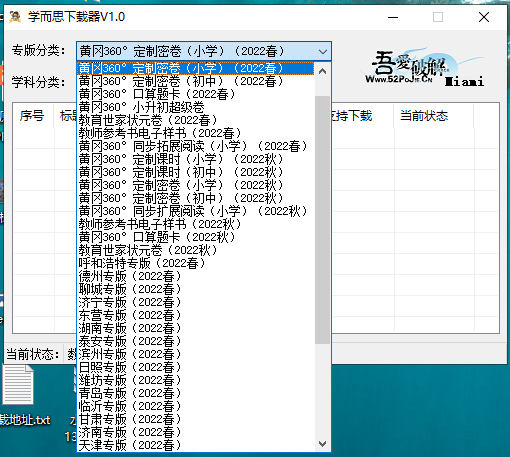510x457 pixels.
Task: Pick 滨州专版（2022春）
Action: [x=196, y=354]
